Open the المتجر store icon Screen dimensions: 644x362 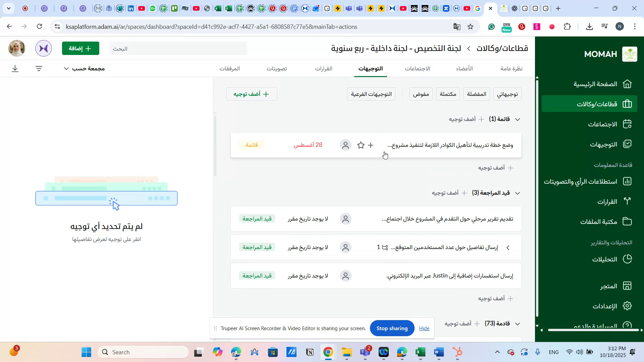coord(627,286)
